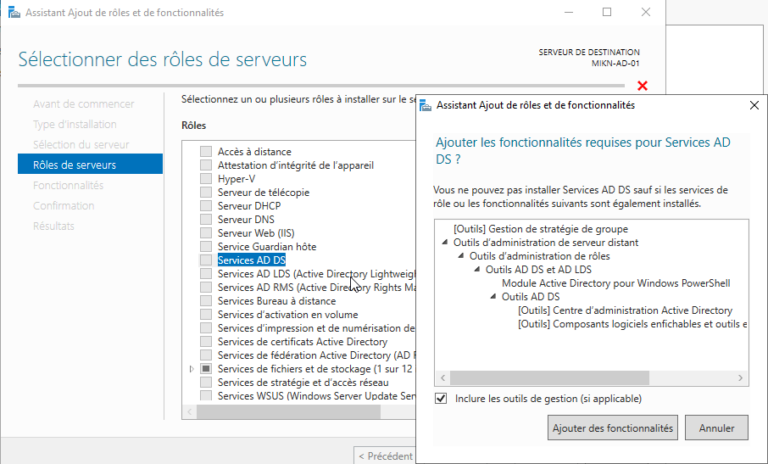The image size is (768, 464).
Task: Select Services AD LDS role row
Action: [316, 274]
